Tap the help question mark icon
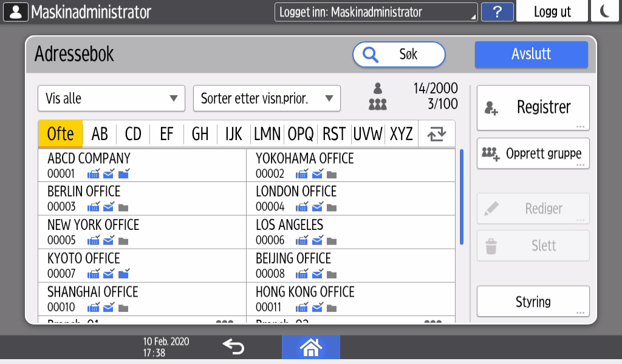Image resolution: width=622 pixels, height=364 pixels. pos(497,12)
